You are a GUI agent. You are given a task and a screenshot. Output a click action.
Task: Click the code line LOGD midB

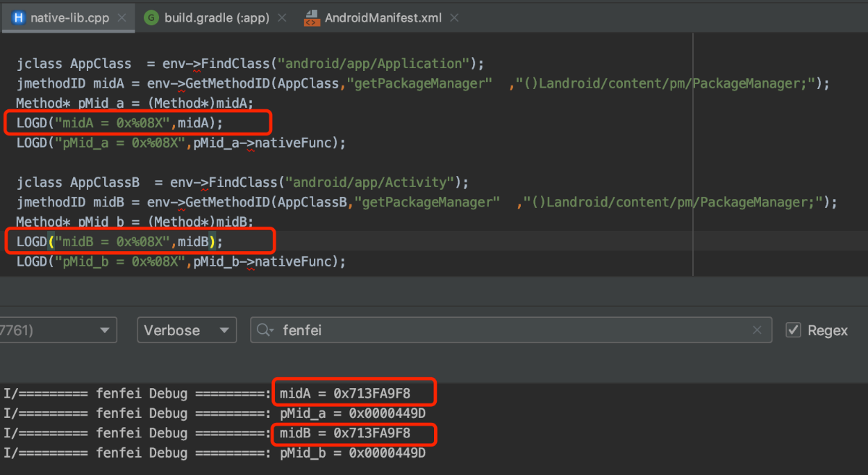[x=120, y=241]
